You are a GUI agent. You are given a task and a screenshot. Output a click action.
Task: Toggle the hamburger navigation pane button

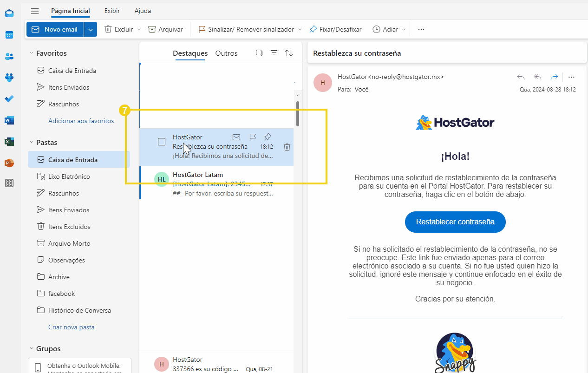pyautogui.click(x=35, y=11)
